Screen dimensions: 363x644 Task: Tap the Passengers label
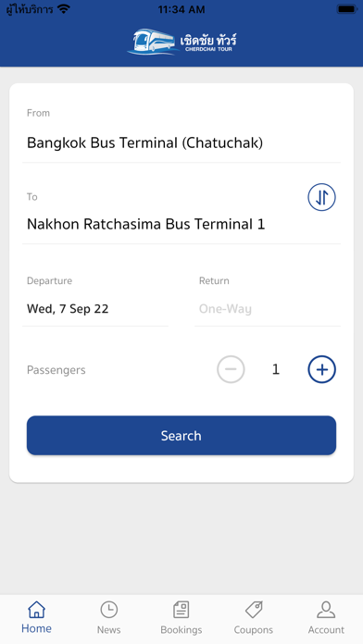(x=56, y=370)
